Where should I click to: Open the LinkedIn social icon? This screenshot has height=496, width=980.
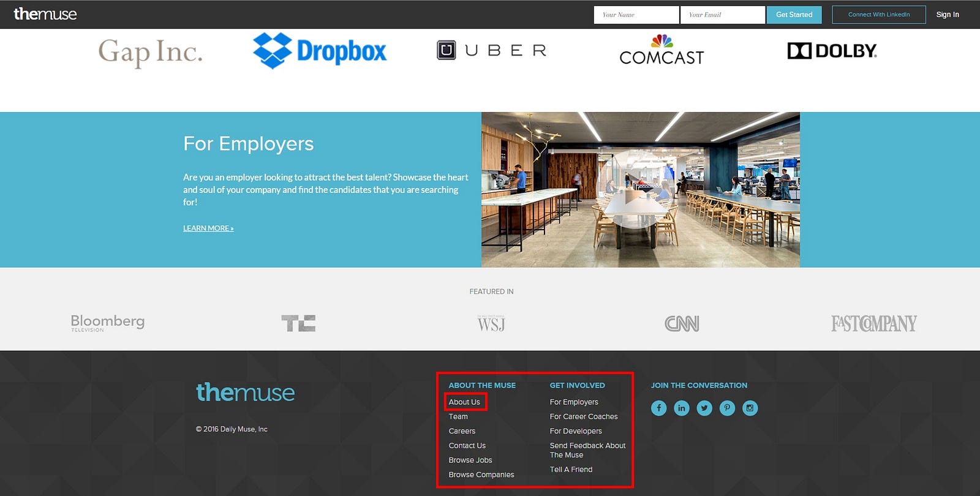tap(682, 408)
